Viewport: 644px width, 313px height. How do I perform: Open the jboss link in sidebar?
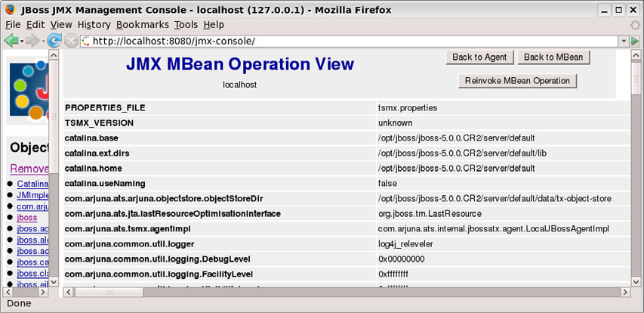tap(26, 217)
